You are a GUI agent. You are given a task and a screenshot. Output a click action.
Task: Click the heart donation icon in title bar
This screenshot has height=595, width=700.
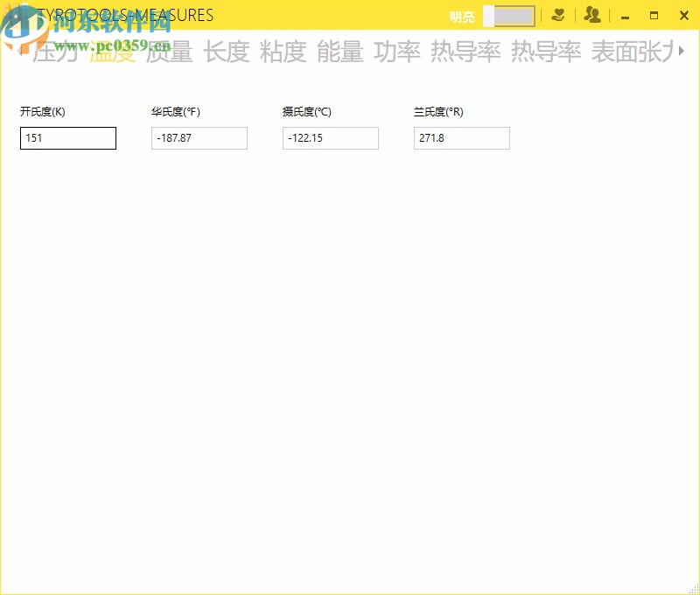(x=557, y=15)
